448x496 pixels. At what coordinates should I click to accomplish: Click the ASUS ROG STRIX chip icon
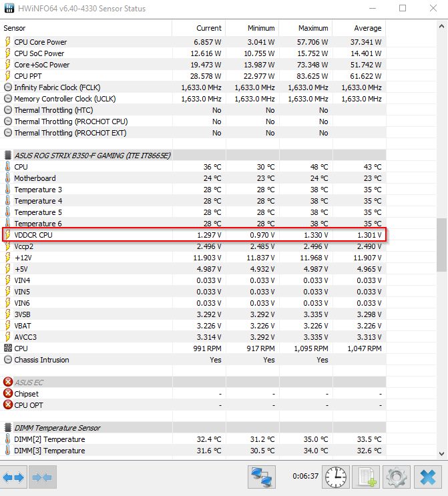8,156
